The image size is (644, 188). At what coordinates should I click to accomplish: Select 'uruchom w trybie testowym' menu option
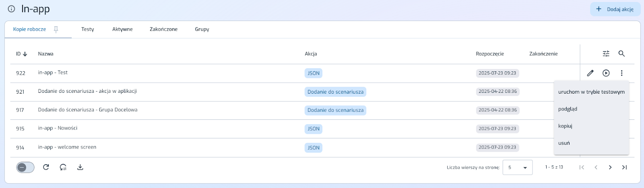[591, 92]
